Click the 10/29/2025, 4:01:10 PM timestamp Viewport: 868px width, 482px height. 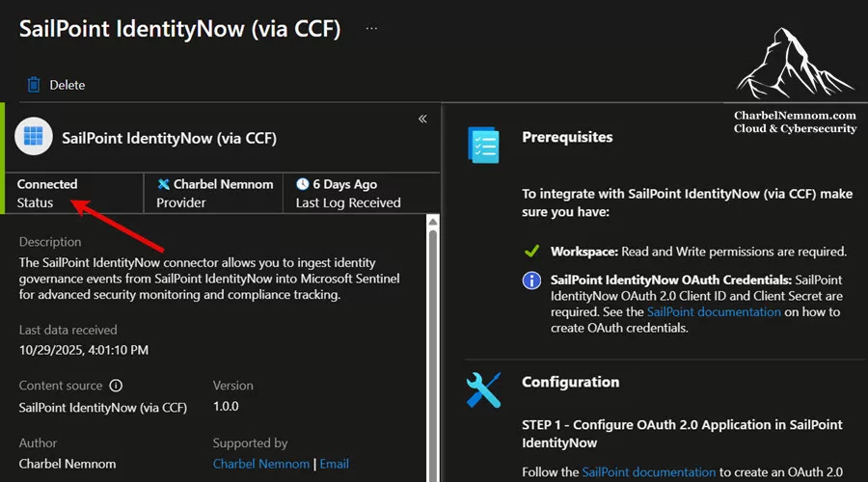click(x=84, y=350)
